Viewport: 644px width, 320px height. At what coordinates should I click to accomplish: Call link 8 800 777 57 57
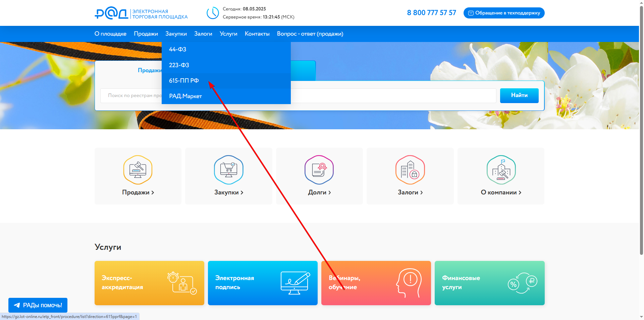432,13
